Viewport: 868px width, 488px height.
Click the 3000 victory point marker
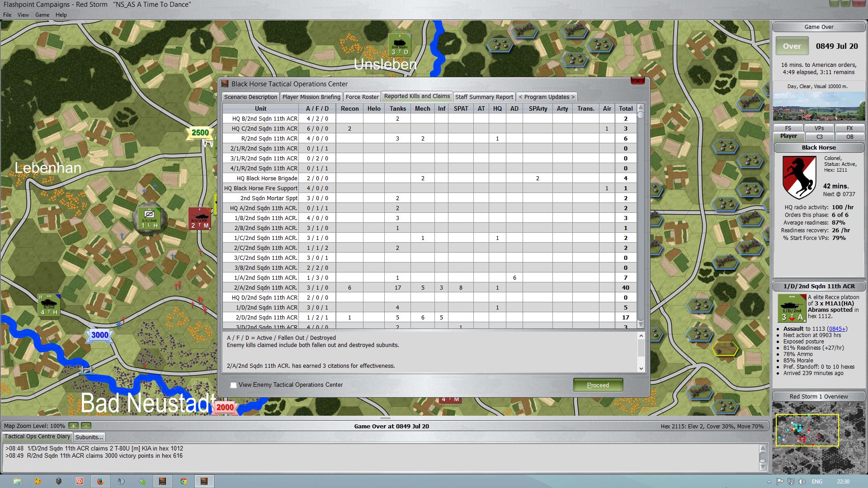click(x=100, y=335)
